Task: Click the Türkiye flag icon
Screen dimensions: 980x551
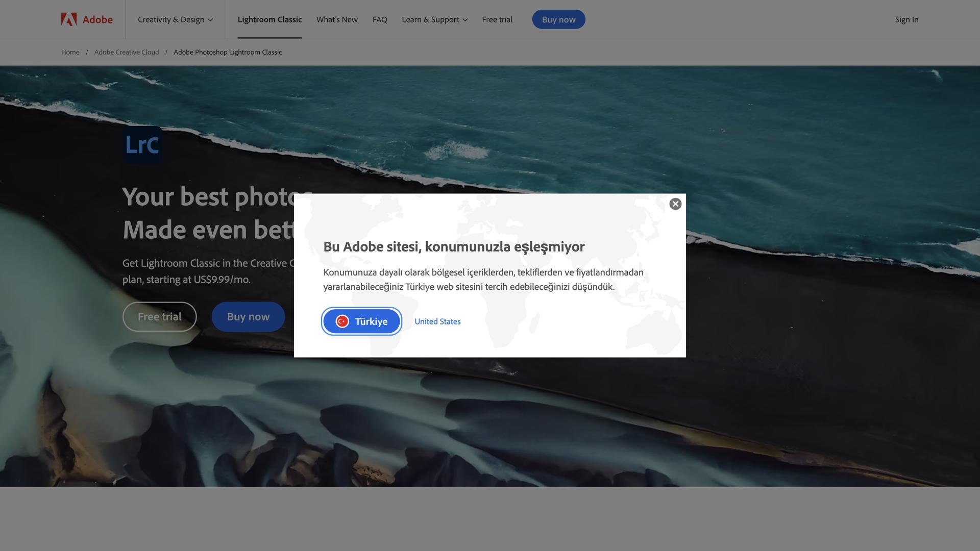Action: 342,321
